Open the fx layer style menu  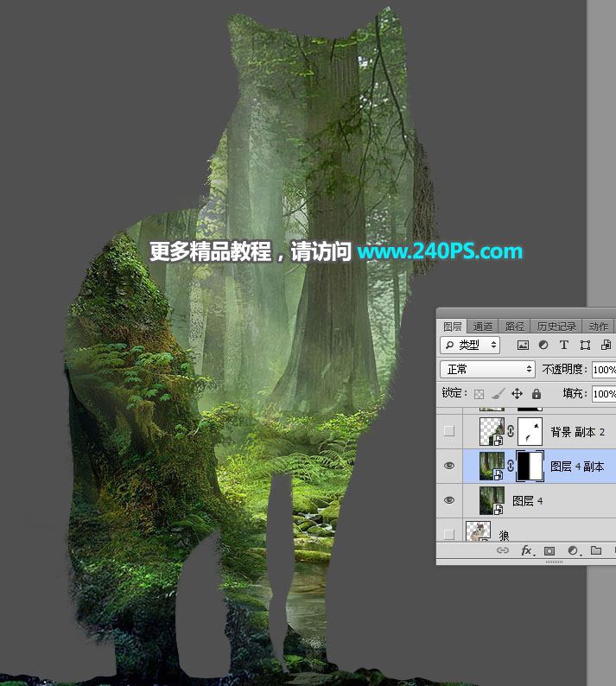click(525, 550)
